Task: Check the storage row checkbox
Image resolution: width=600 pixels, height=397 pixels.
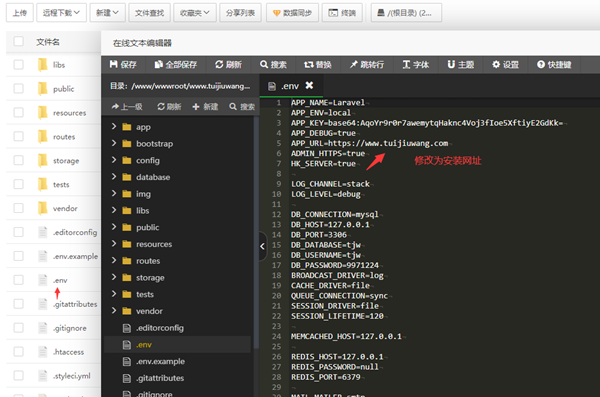Action: [x=18, y=160]
